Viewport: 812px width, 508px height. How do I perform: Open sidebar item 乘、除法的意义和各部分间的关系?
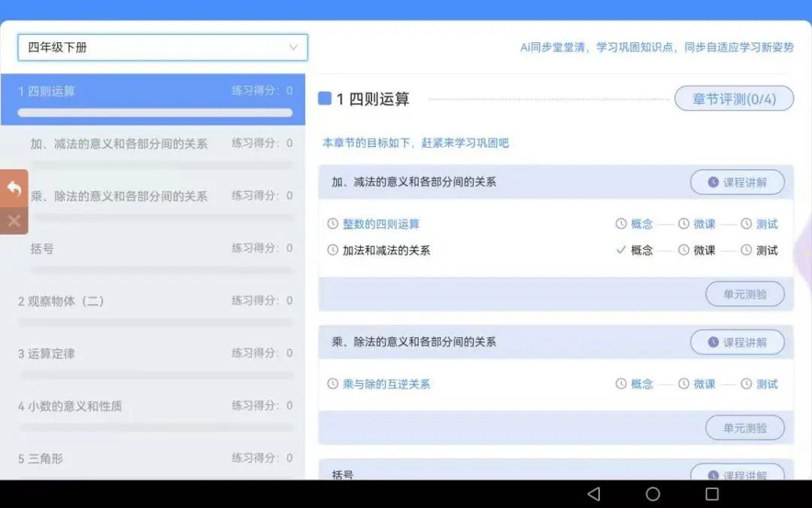coord(119,196)
